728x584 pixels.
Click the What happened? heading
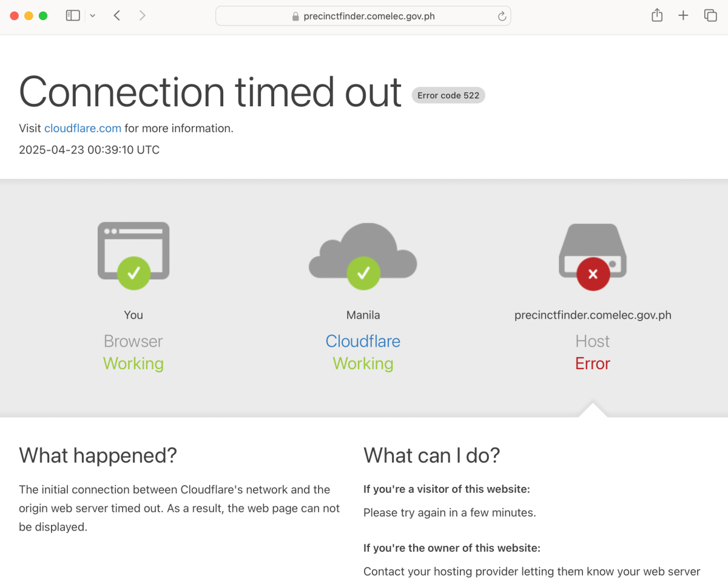click(x=98, y=455)
